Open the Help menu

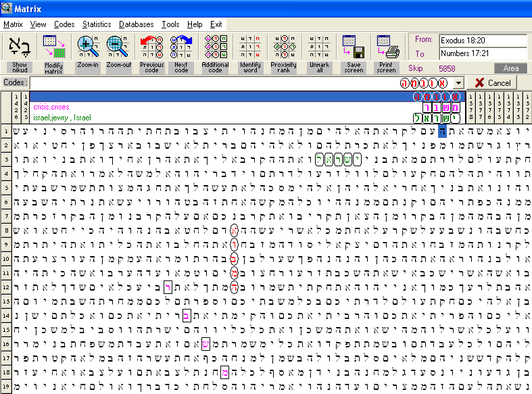[x=195, y=24]
